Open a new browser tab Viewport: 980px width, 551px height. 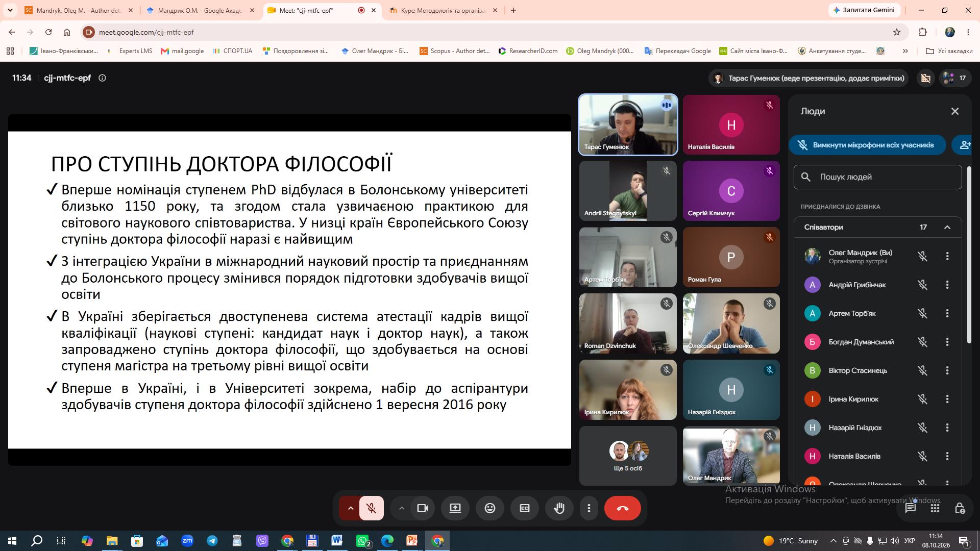tap(513, 10)
